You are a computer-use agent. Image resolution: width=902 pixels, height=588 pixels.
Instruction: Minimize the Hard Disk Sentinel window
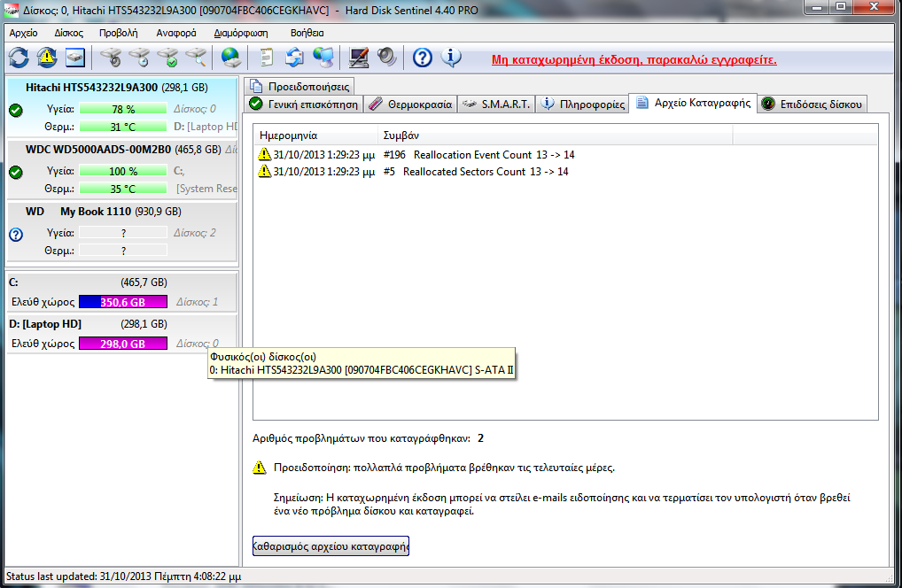pyautogui.click(x=816, y=6)
